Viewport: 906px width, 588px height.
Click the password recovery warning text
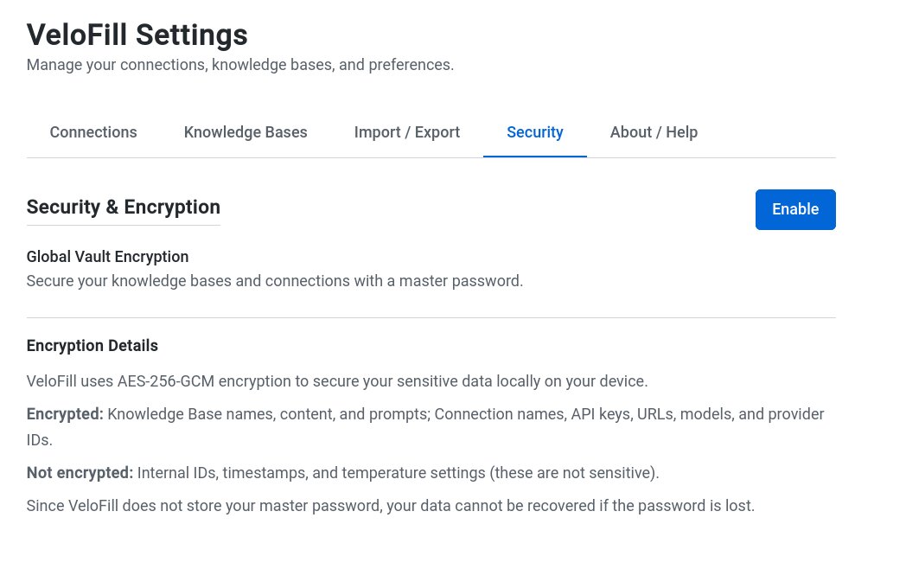tap(390, 505)
